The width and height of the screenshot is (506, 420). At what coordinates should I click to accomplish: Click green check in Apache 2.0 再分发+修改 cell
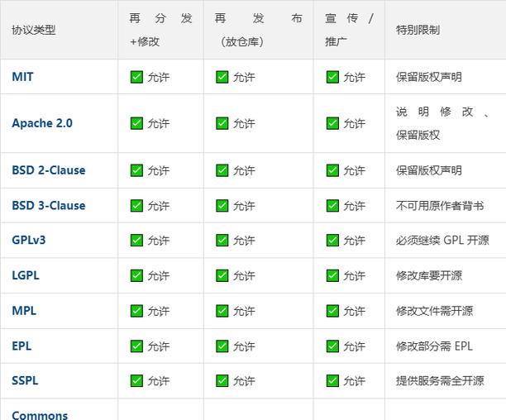[136, 123]
